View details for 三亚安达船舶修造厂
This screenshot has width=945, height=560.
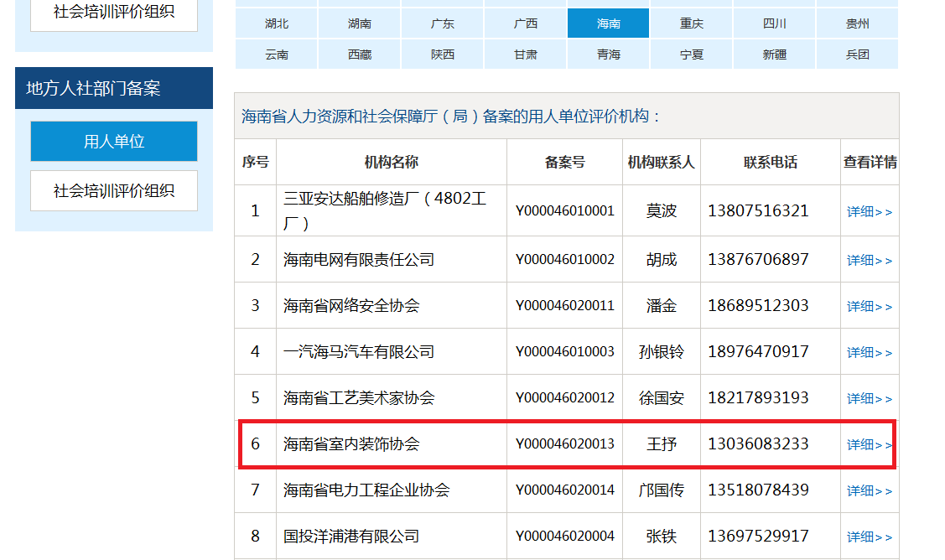tap(869, 211)
